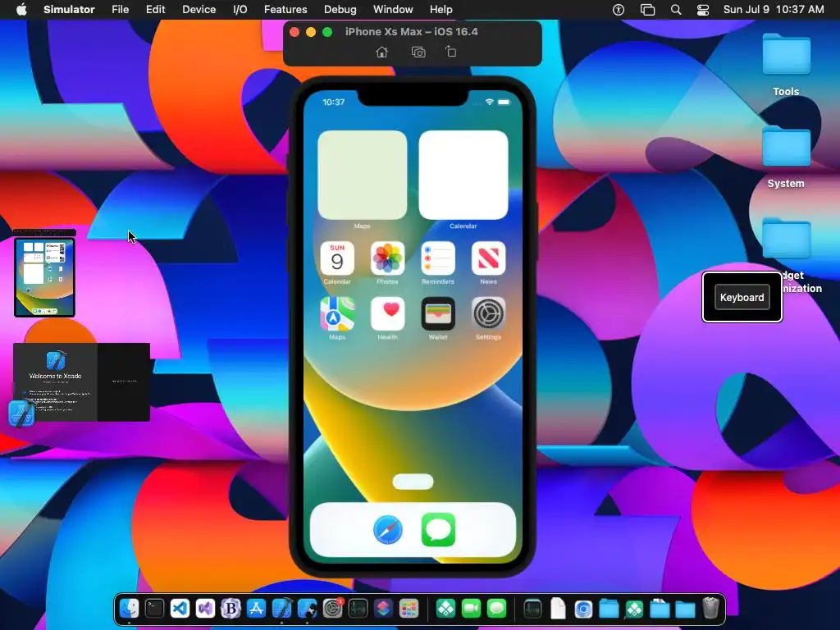Viewport: 840px width, 630px height.
Task: Take a screenshot using Simulator camera icon
Action: (418, 52)
